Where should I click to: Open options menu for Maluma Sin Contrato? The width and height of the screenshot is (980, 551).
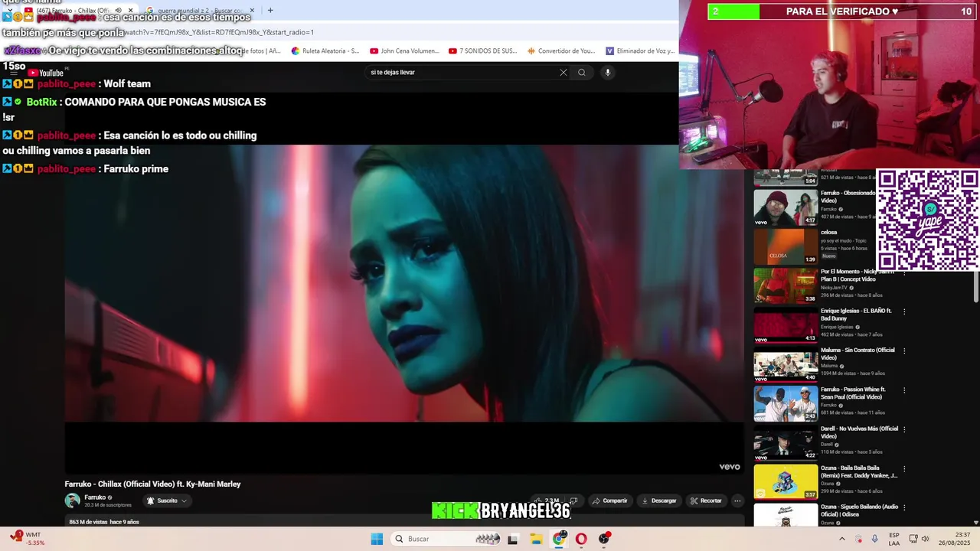[904, 350]
